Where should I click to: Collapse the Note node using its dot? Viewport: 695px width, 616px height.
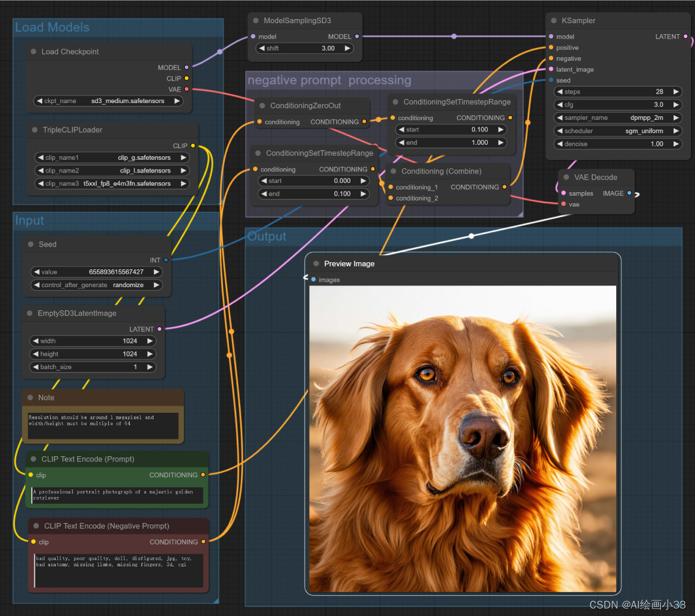coord(30,398)
